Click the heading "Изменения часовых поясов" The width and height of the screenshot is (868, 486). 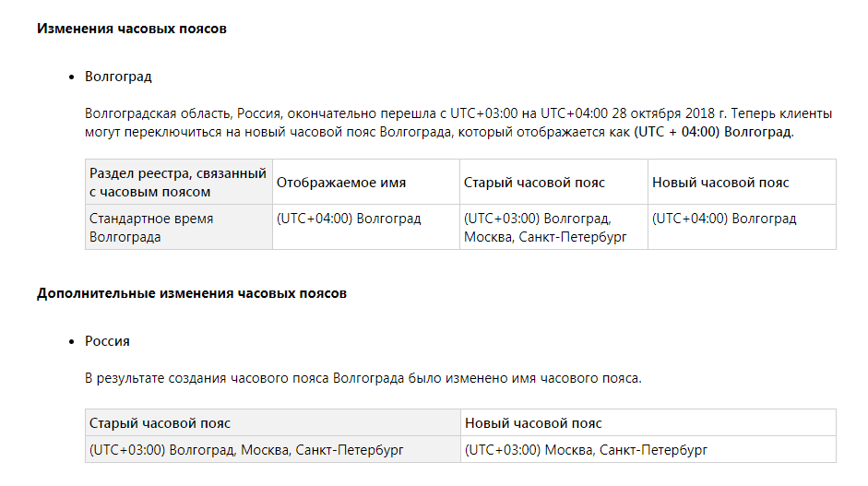tap(132, 29)
